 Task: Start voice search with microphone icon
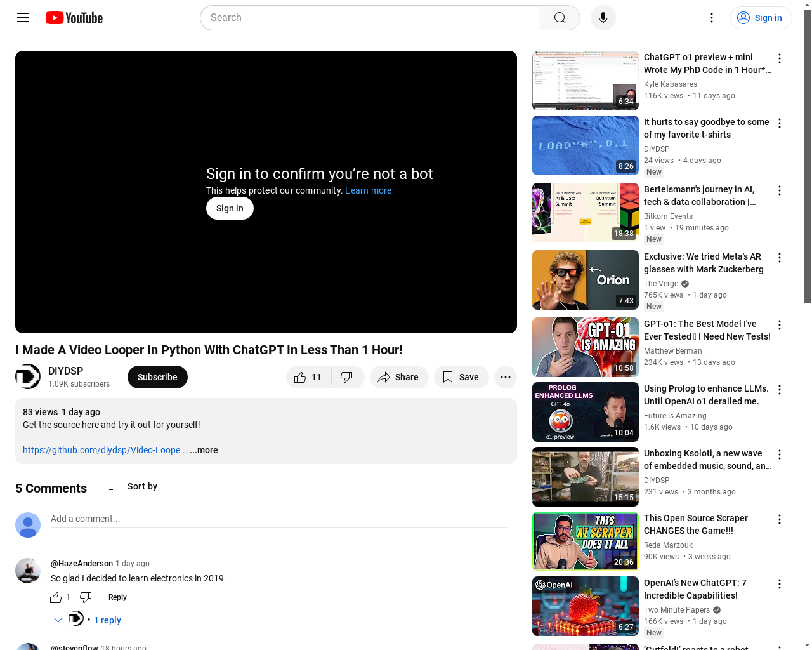pos(603,18)
